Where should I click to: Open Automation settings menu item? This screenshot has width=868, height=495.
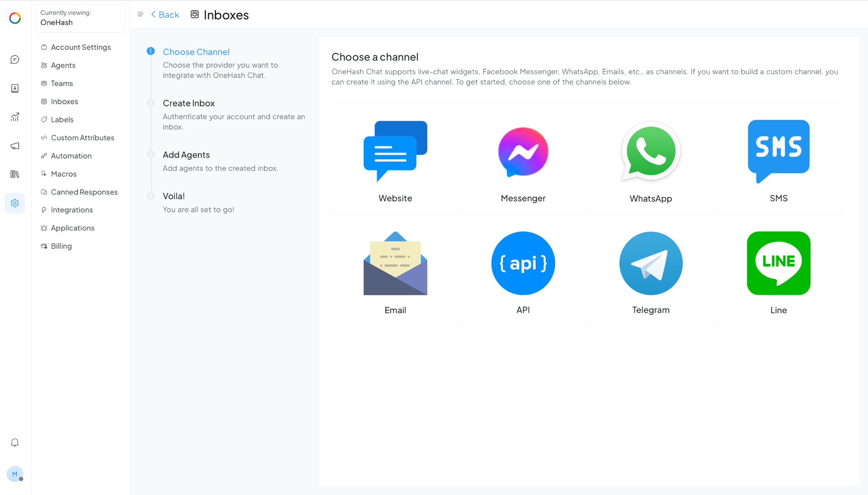(71, 156)
